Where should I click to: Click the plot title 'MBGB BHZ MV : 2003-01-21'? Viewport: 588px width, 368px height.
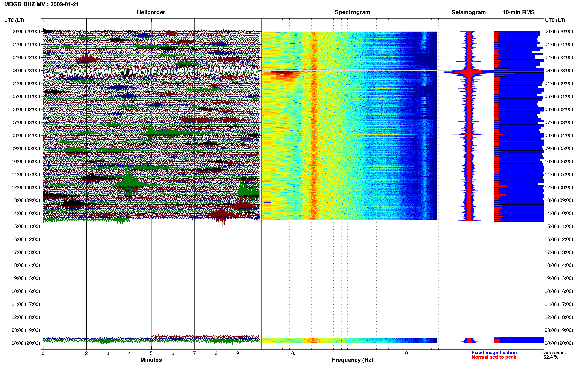pos(42,4)
